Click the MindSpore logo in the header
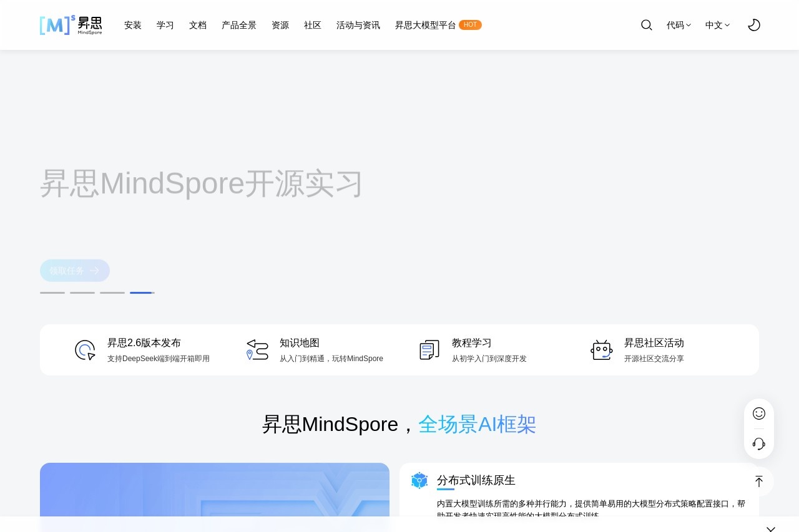 (x=71, y=25)
